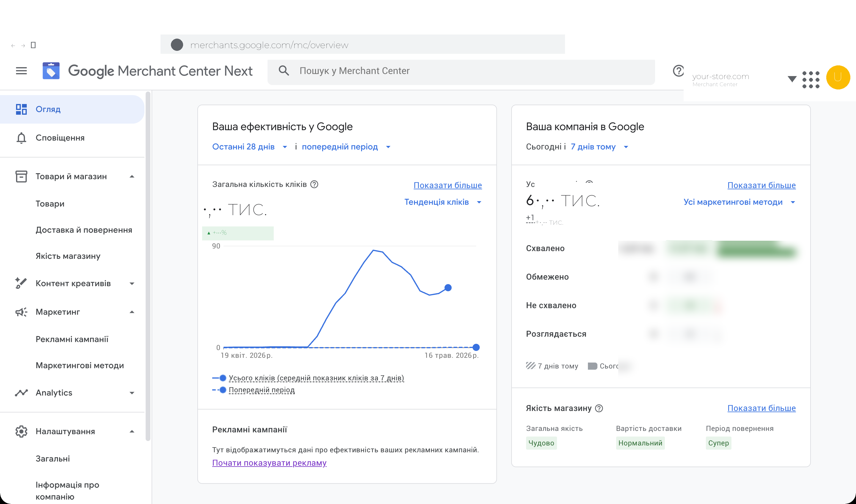
Task: Click the Marketing megaphone icon
Action: tap(21, 312)
